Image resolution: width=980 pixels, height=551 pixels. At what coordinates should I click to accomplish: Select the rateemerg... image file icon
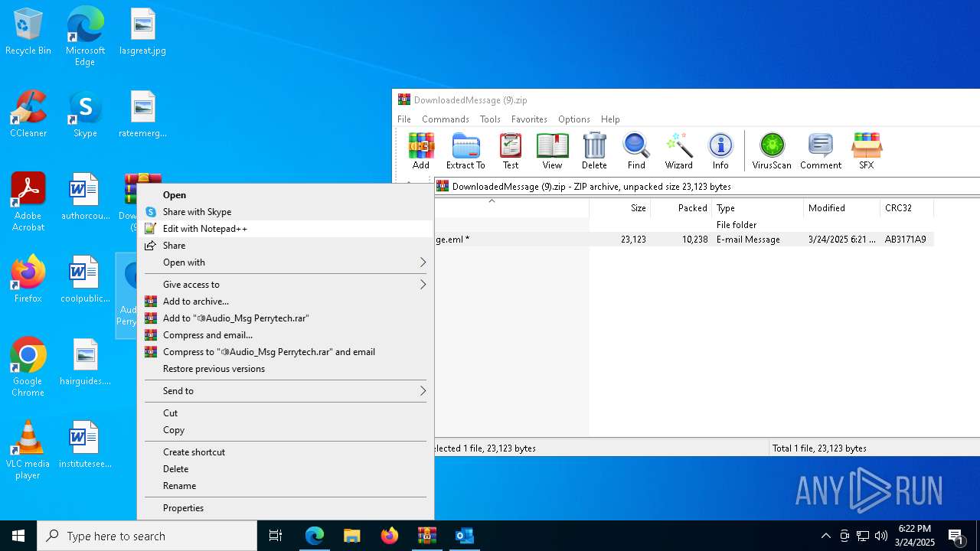tap(142, 115)
